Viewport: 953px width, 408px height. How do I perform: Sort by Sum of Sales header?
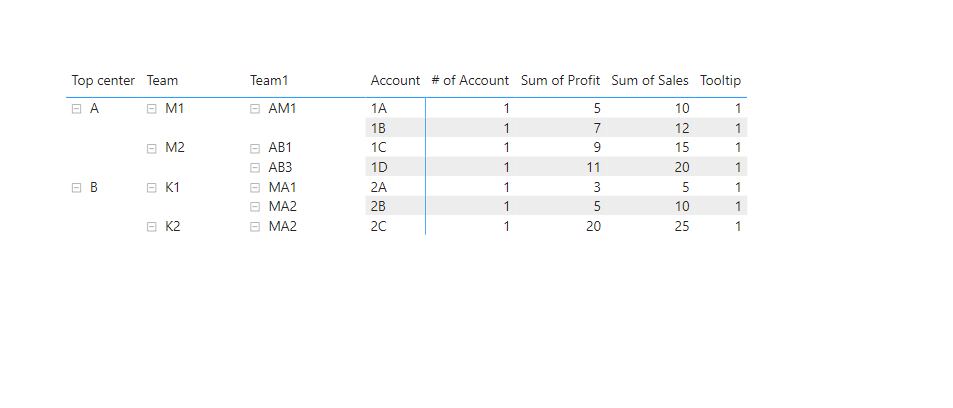point(650,80)
